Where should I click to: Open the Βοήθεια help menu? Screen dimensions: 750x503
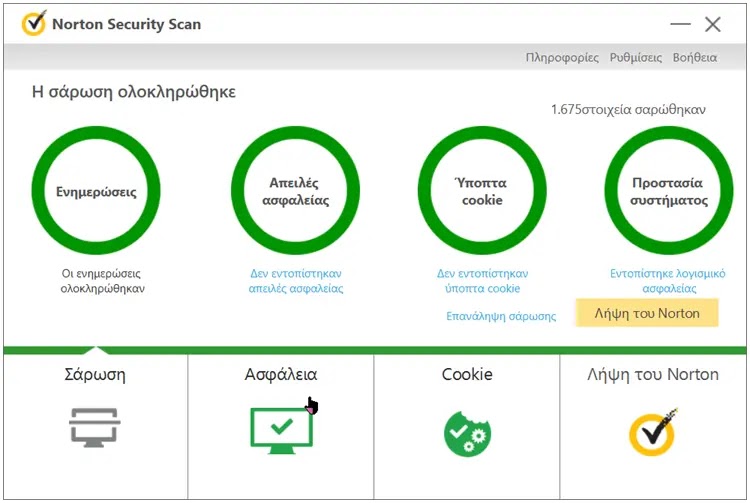[695, 57]
